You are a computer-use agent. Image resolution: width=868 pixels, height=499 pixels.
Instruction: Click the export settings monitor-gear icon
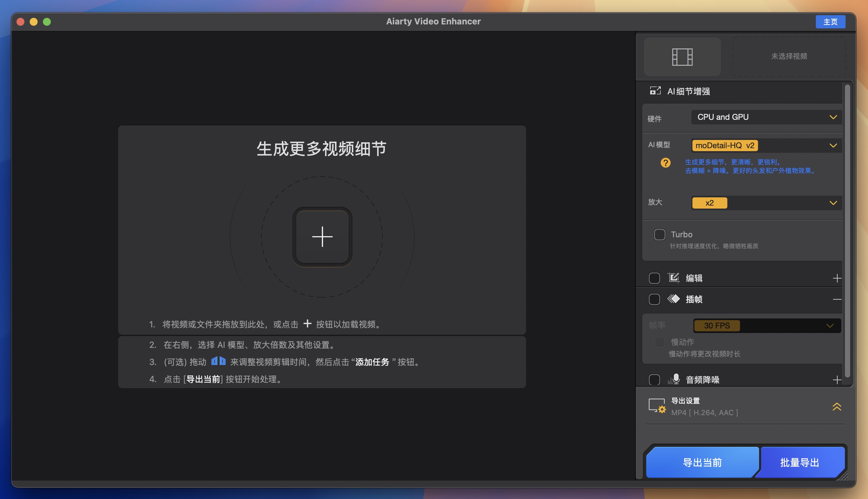click(x=657, y=407)
